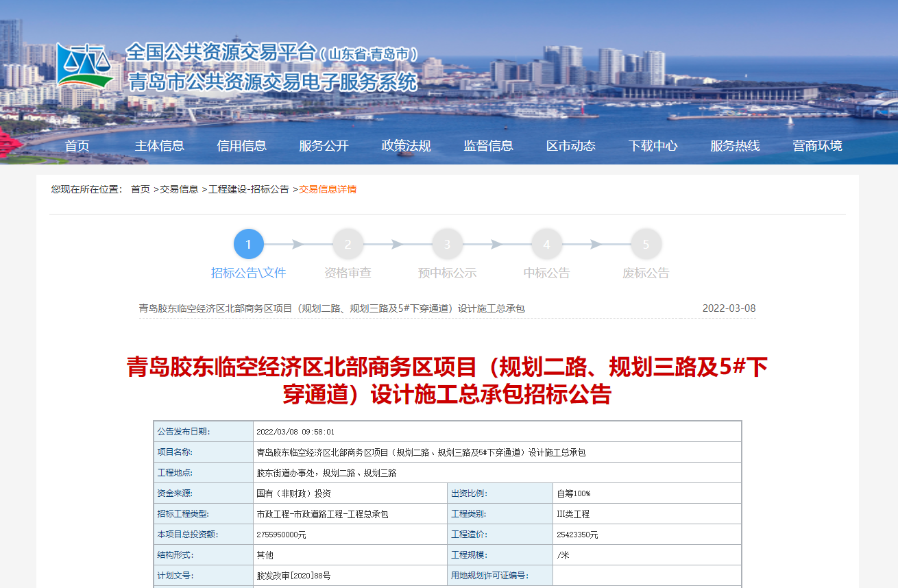Click the 首页 breadcrumb link
Screen dimensions: 898x588
coord(141,189)
